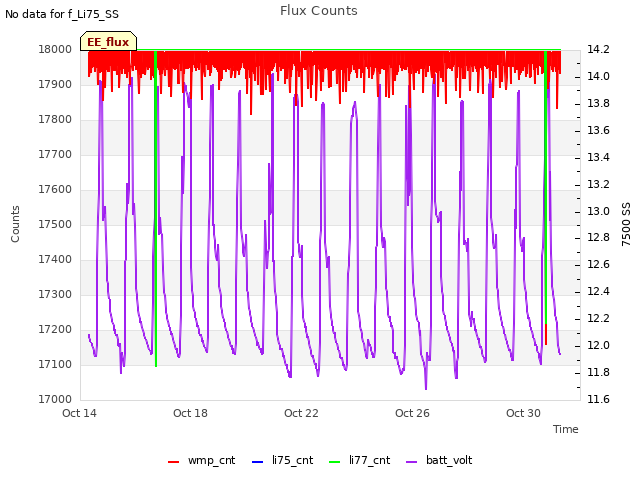640x480 pixels.
Task: Toggle the li75_cnt legend entry
Action: point(282,460)
